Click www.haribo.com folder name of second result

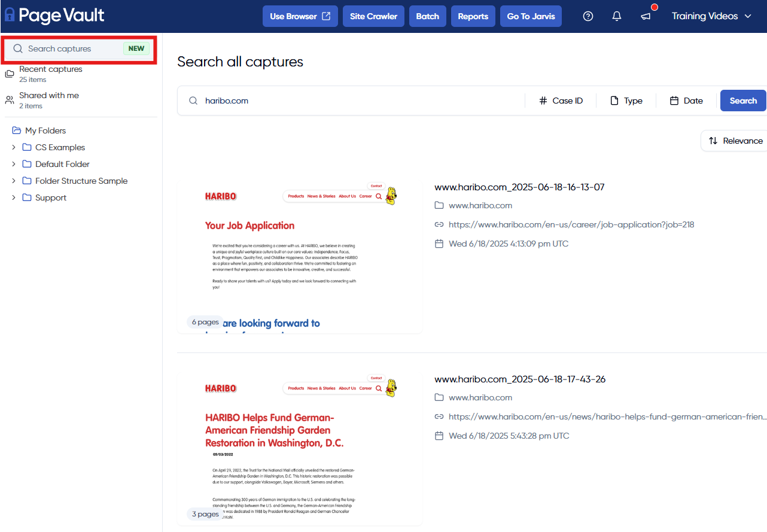pos(480,397)
